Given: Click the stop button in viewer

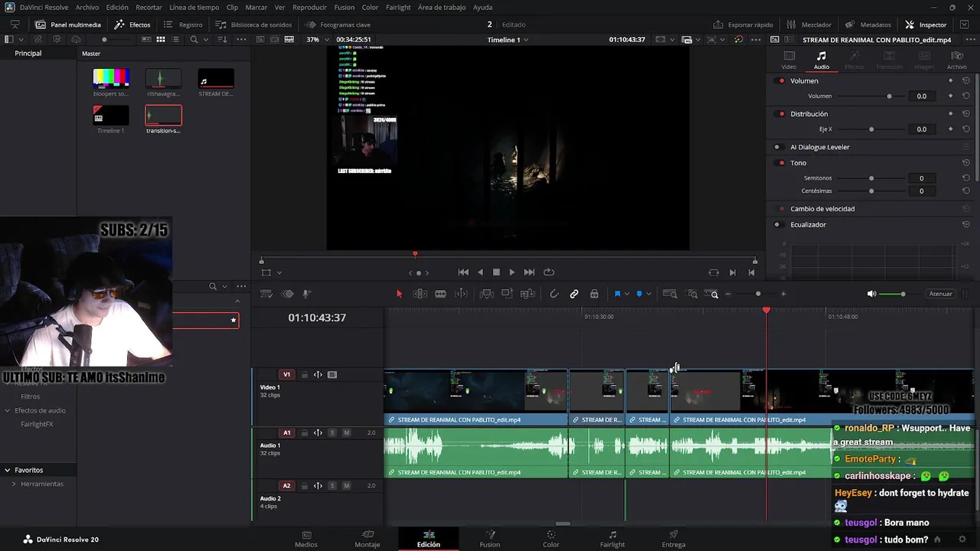Looking at the screenshot, I should pyautogui.click(x=496, y=272).
